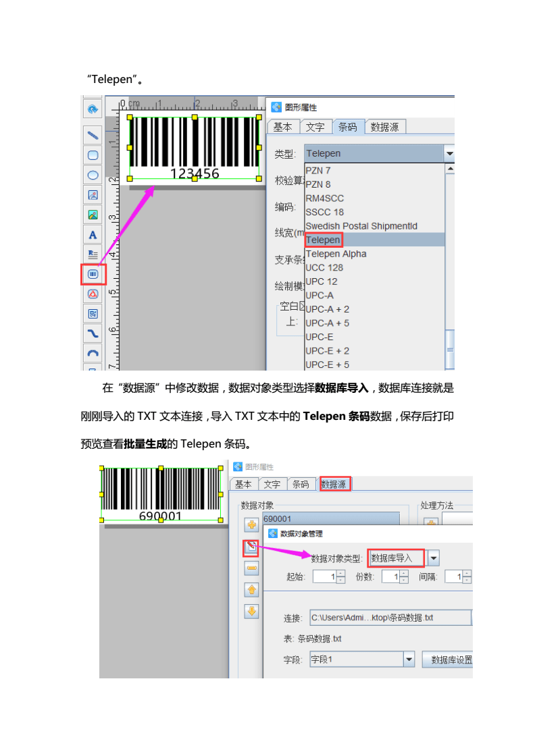Open the highlighted 数据源 tab in lower dialog
Screen dimensions: 535x756
[334, 484]
